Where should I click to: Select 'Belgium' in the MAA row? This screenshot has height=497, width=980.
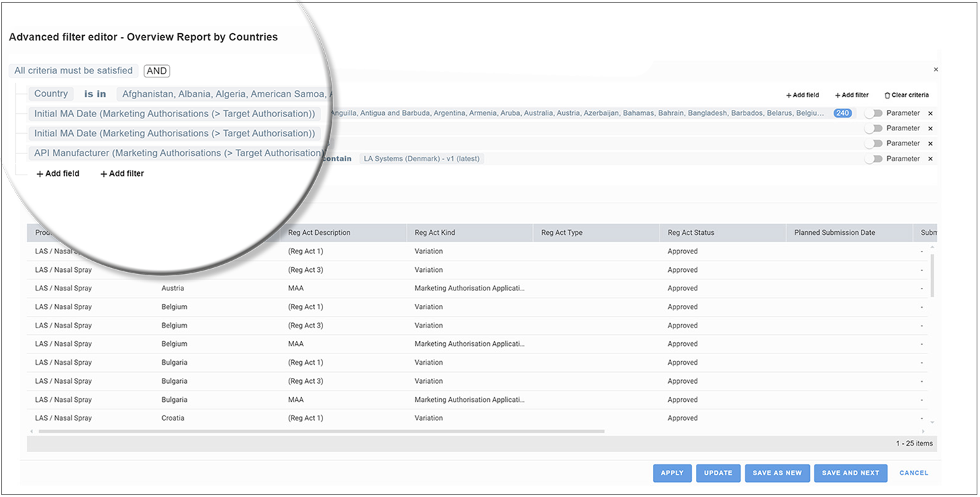pos(174,344)
